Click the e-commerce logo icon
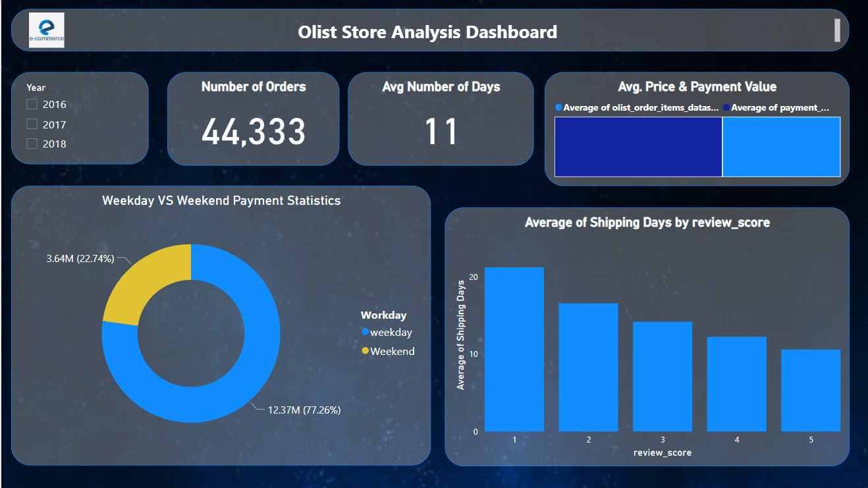Viewport: 868px width, 488px height. (x=45, y=29)
